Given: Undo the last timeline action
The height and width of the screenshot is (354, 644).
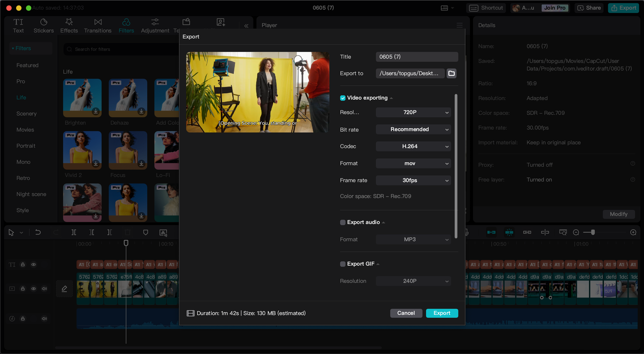Looking at the screenshot, I should (x=38, y=232).
